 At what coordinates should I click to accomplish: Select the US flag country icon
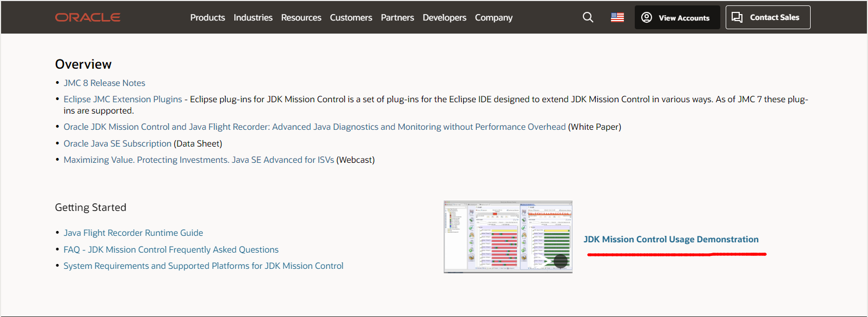(x=617, y=17)
